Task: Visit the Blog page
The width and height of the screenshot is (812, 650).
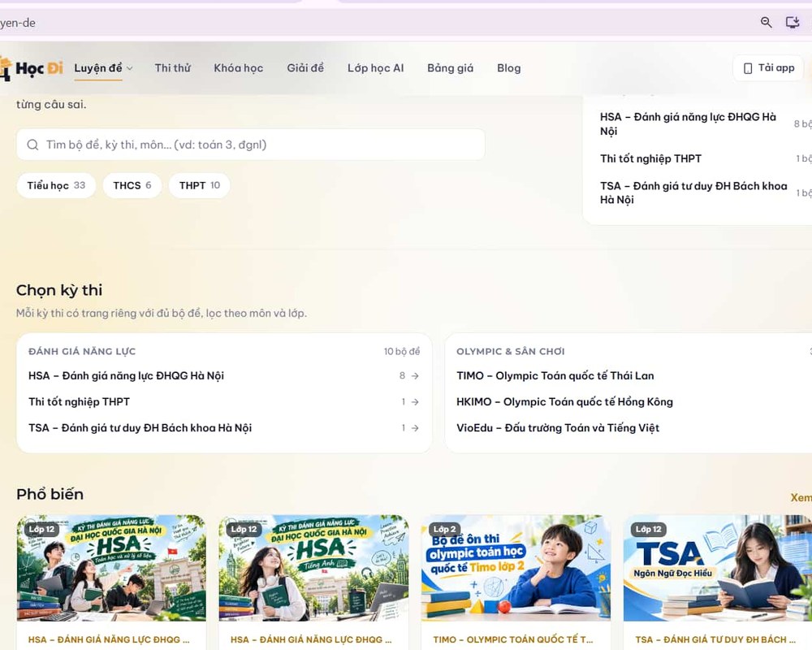Action: pyautogui.click(x=508, y=68)
